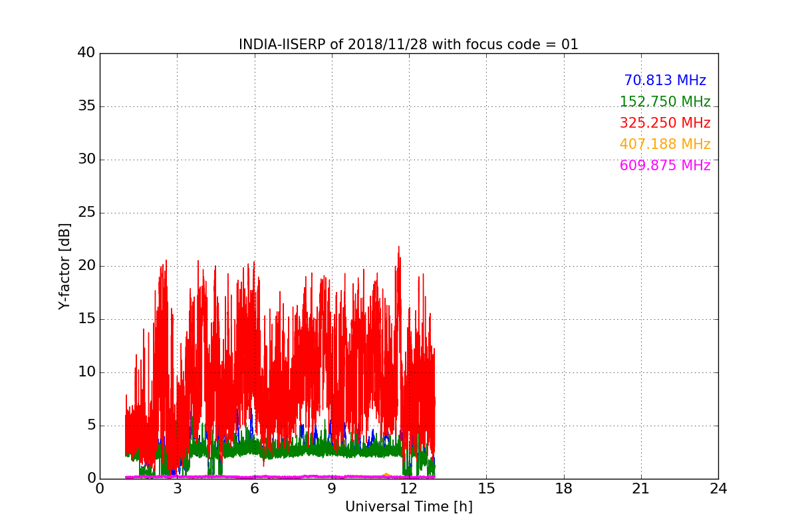
Task: Select the 70.813 MHz legend label
Action: (665, 80)
